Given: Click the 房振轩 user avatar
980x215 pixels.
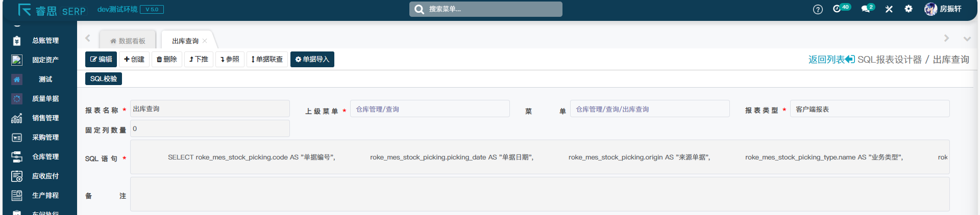Looking at the screenshot, I should (930, 9).
